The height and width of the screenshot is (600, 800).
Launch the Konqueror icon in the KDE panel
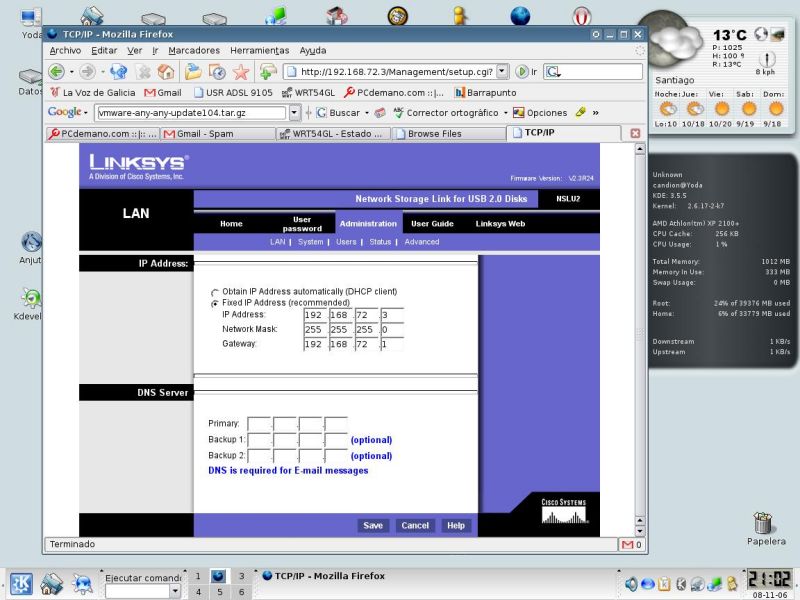pyautogui.click(x=82, y=584)
